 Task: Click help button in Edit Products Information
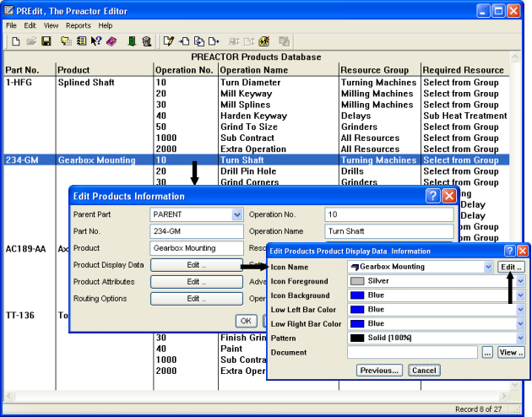point(433,196)
